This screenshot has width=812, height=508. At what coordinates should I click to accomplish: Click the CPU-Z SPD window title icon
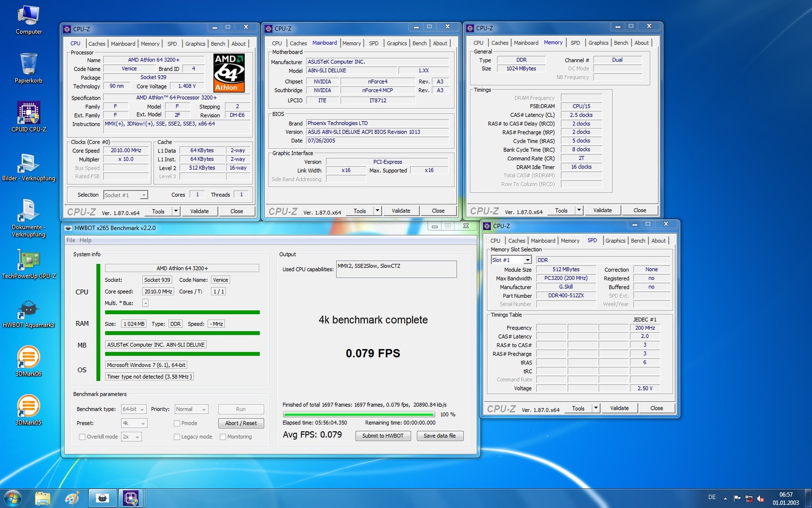(x=487, y=226)
